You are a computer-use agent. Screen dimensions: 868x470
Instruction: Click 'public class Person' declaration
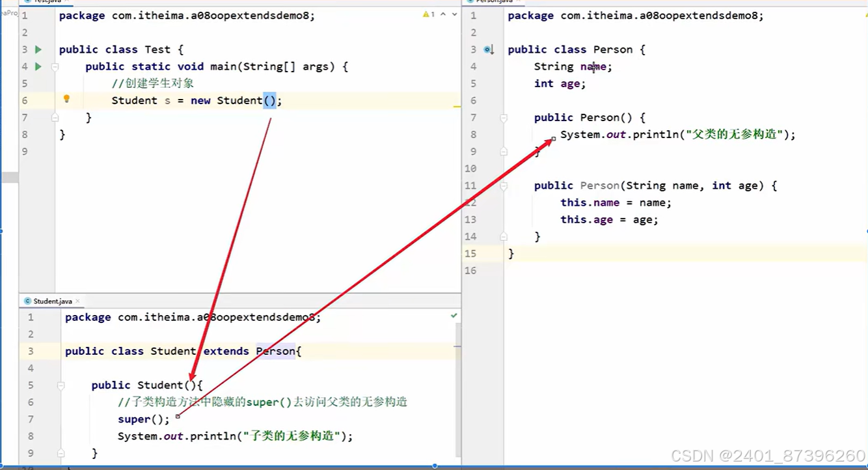click(570, 49)
